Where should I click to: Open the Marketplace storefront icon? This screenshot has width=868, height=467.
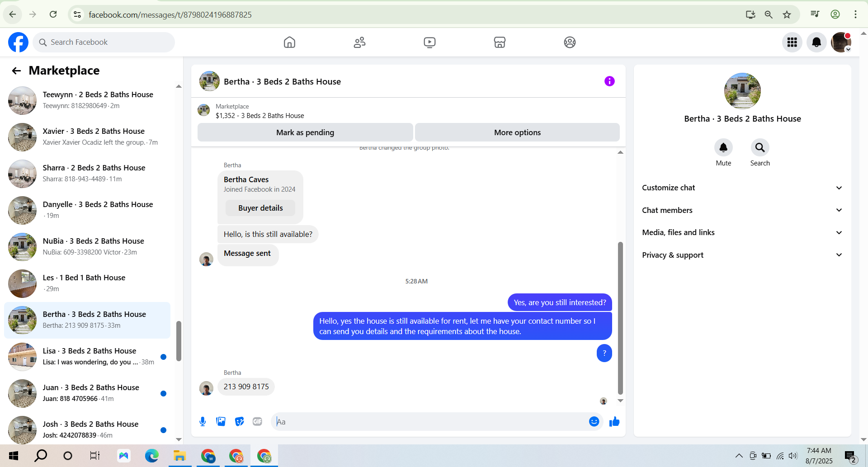click(x=500, y=42)
